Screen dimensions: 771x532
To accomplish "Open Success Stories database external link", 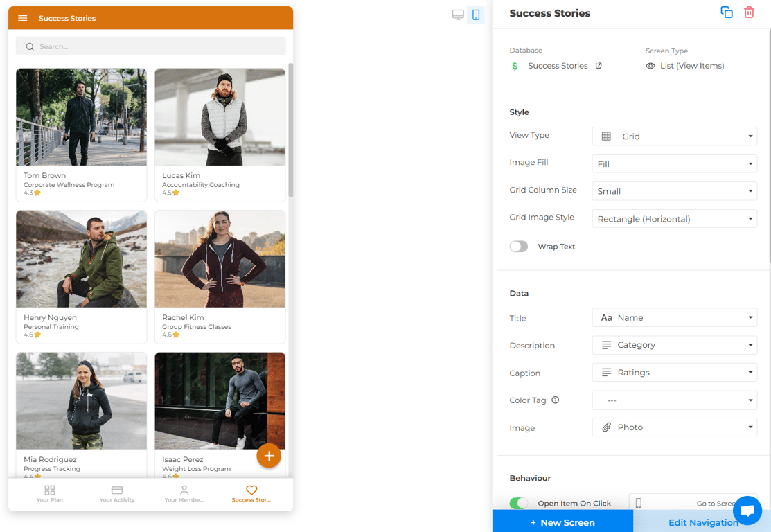I will point(599,65).
